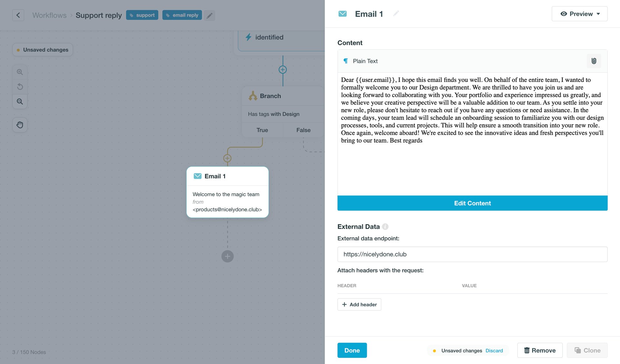This screenshot has width=620, height=364.
Task: Show External Data info tooltip
Action: (x=385, y=227)
